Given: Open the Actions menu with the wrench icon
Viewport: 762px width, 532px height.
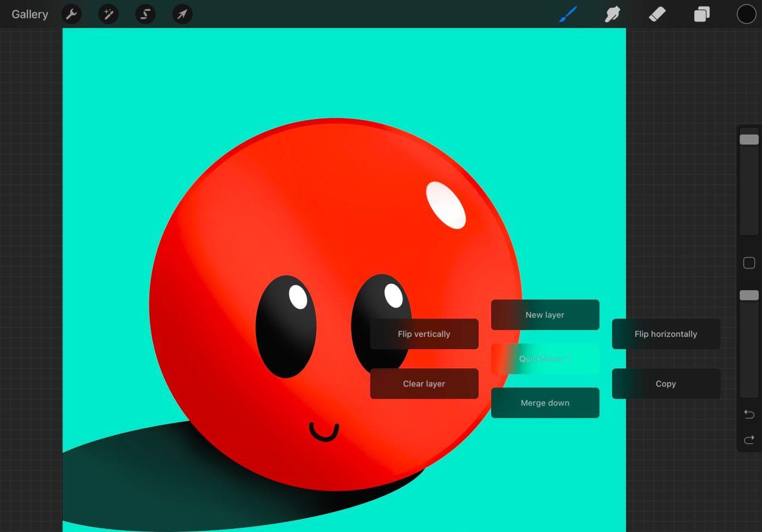Looking at the screenshot, I should pos(71,14).
